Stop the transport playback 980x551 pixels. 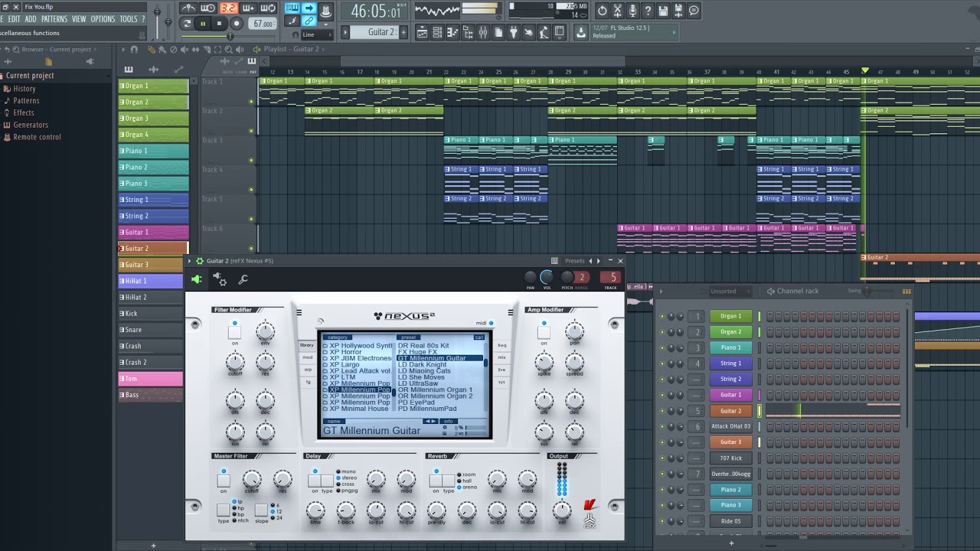click(219, 24)
